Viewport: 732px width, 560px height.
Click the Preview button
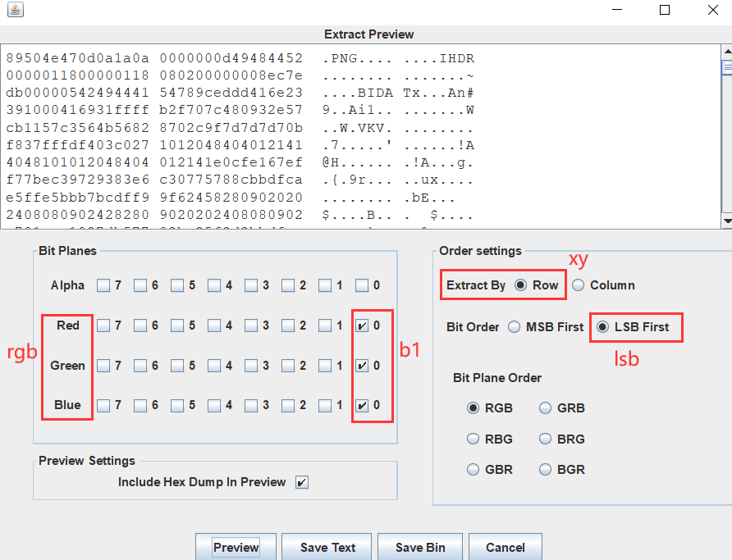tap(236, 547)
